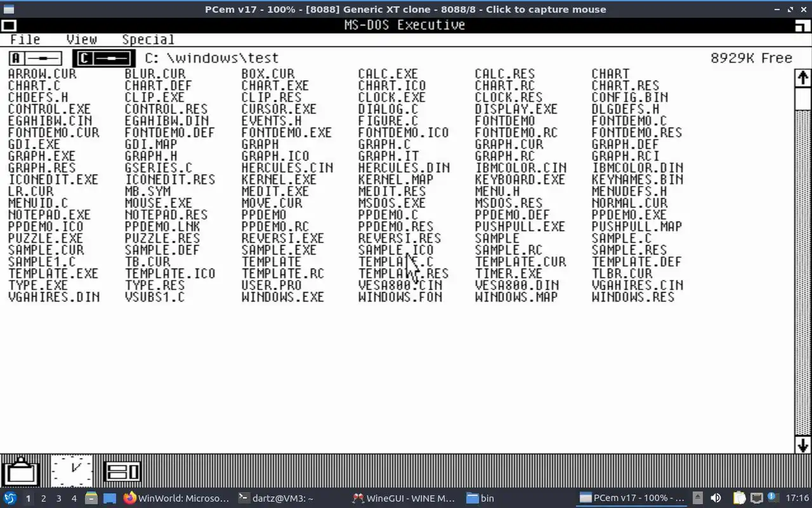Select the file KERNEL.EXE
Screen dimensions: 812x508
[278, 180]
